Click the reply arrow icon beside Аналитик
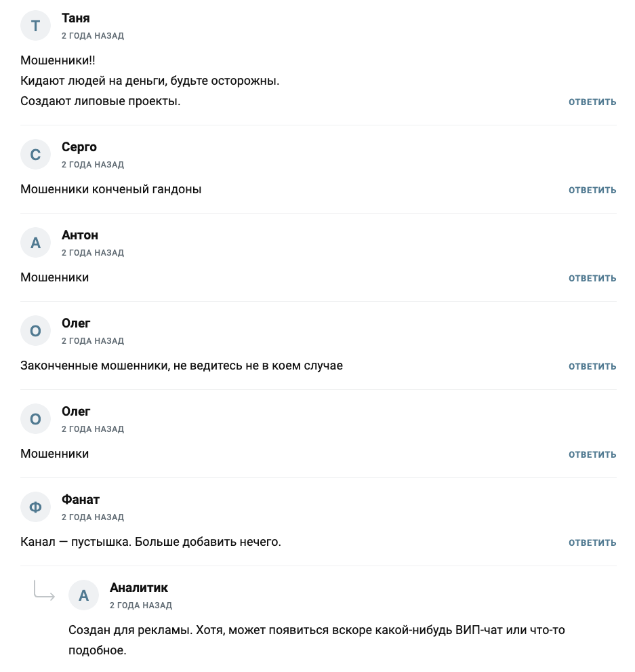 pos(44,591)
